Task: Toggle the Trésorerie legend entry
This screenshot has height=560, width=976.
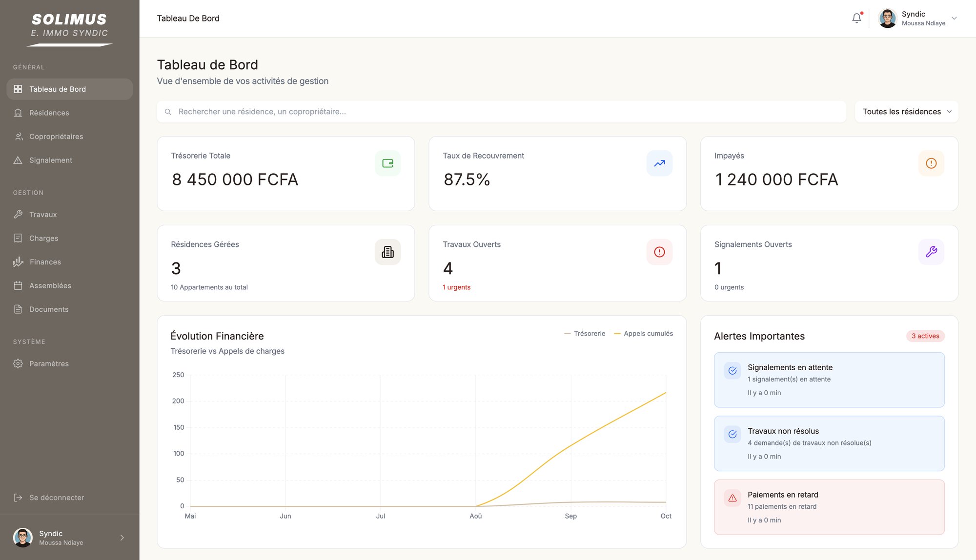Action: tap(585, 334)
